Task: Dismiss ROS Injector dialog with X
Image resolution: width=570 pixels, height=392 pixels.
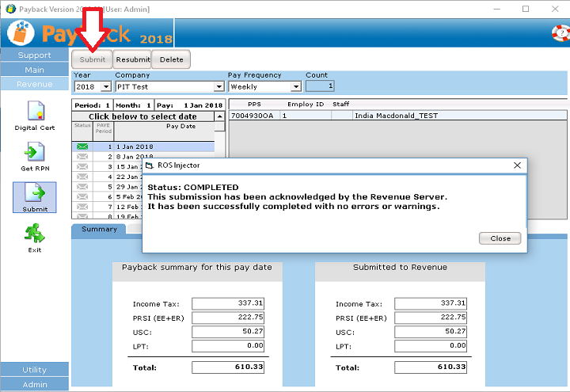Action: (x=517, y=166)
